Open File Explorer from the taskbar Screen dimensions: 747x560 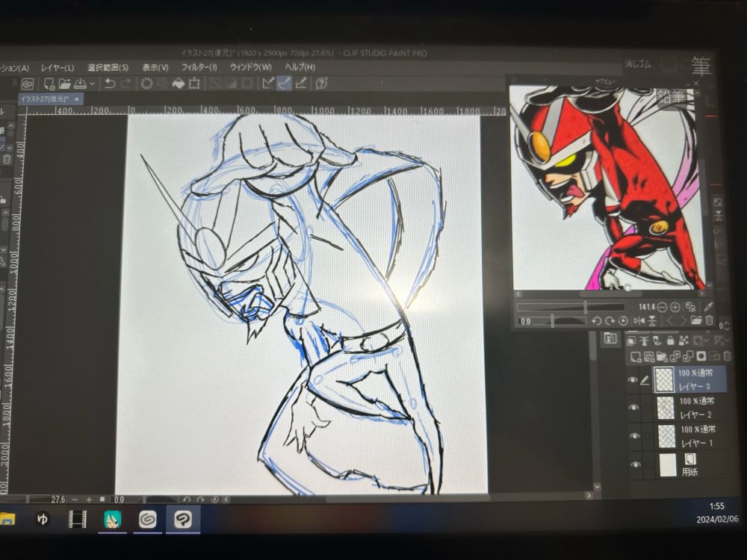point(7,519)
